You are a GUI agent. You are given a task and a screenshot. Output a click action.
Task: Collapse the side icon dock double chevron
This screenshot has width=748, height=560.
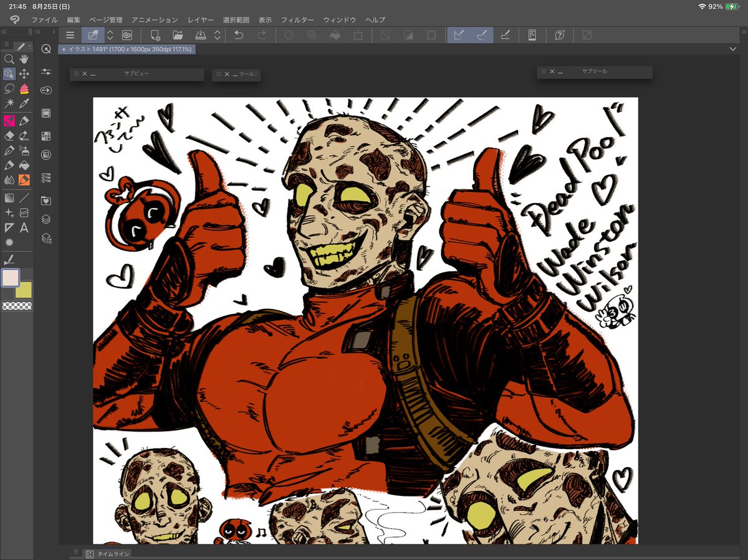pyautogui.click(x=39, y=31)
